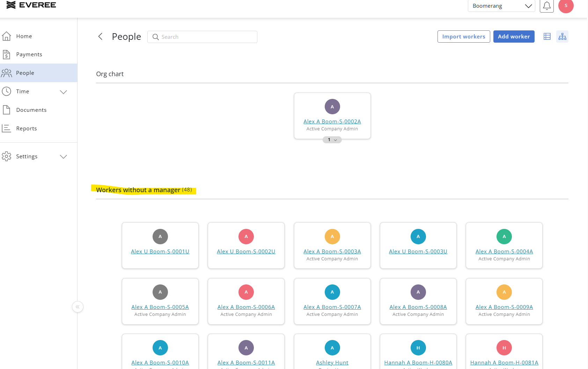Open the Boomerang company dropdown

pyautogui.click(x=501, y=6)
